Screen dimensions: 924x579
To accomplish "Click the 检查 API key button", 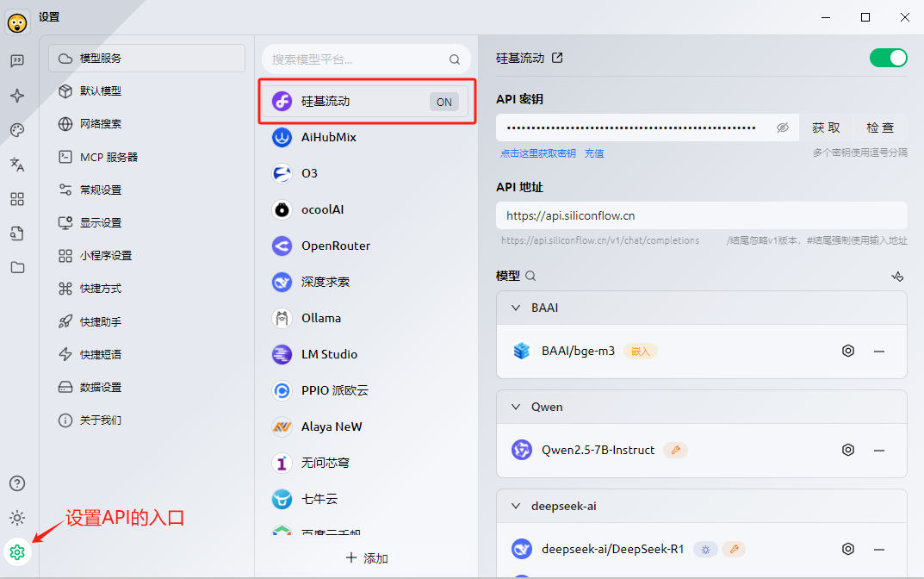I will coord(880,128).
